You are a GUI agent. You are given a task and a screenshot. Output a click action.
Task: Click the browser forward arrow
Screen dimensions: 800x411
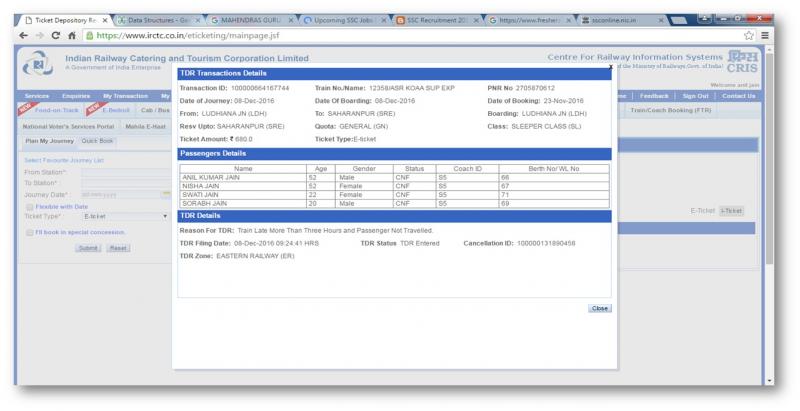click(39, 35)
